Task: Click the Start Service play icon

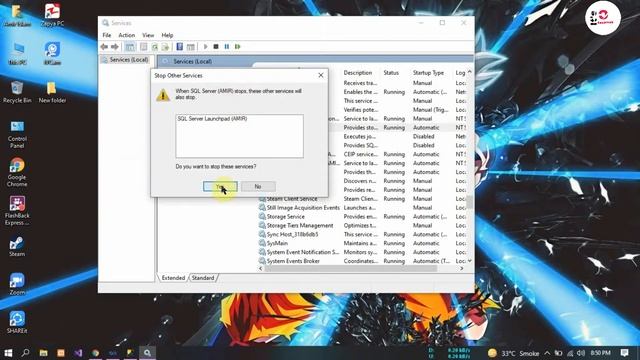Action: pos(206,47)
